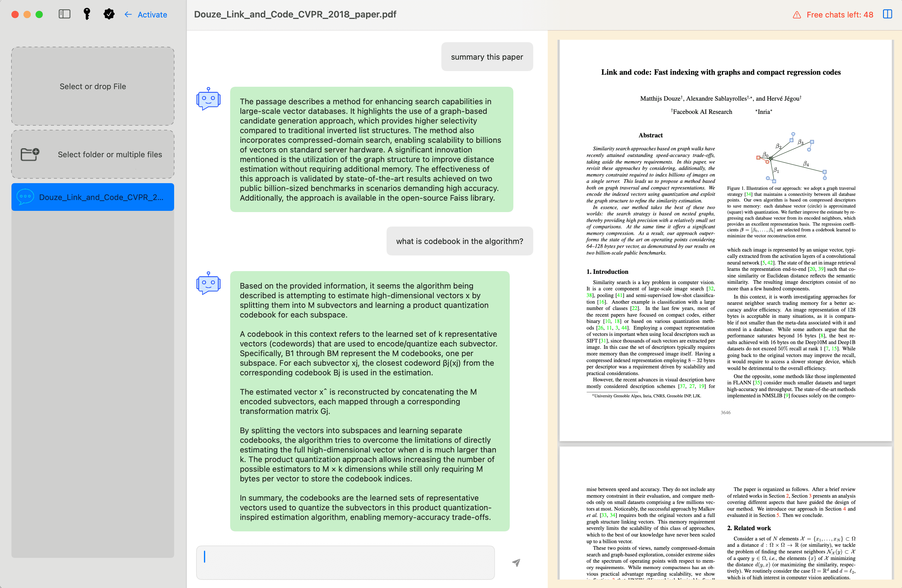The width and height of the screenshot is (902, 588).
Task: Click the paper title 'Link and code' in the PDF
Action: click(x=720, y=72)
